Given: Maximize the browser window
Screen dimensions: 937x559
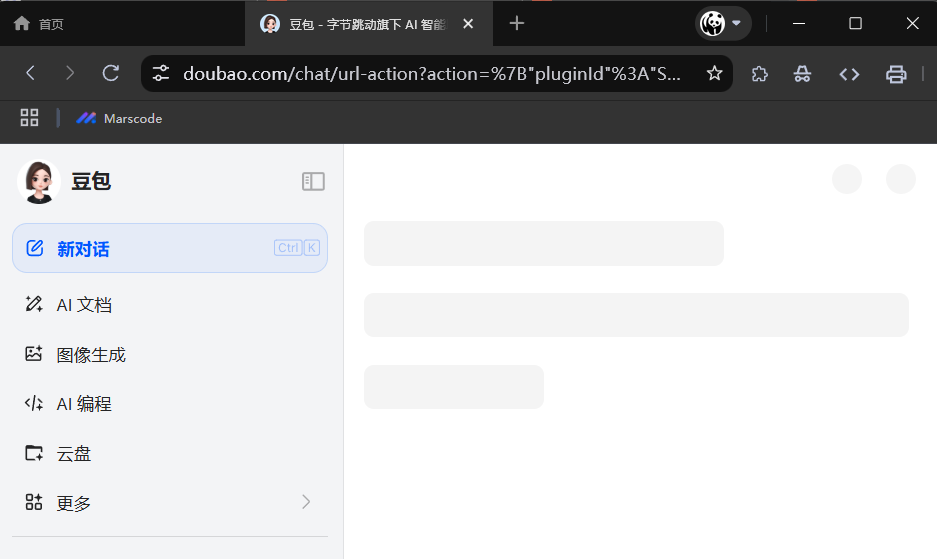Looking at the screenshot, I should (x=855, y=23).
